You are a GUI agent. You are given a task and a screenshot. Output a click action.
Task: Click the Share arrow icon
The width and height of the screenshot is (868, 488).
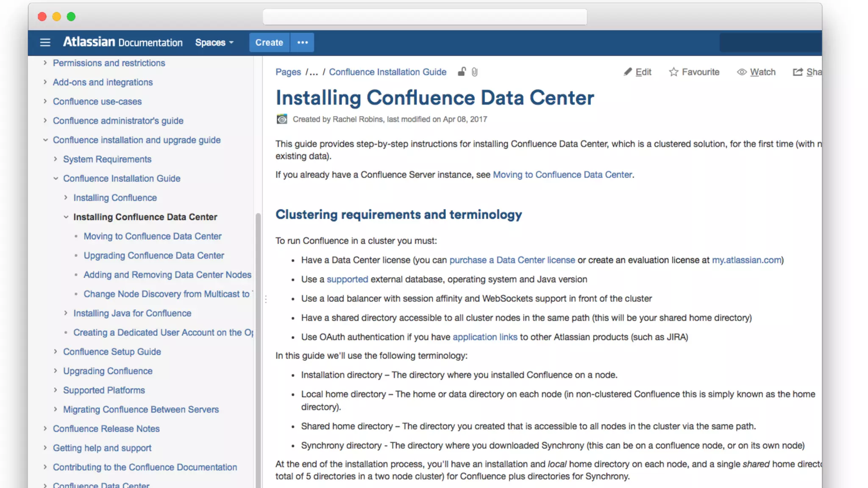point(798,72)
